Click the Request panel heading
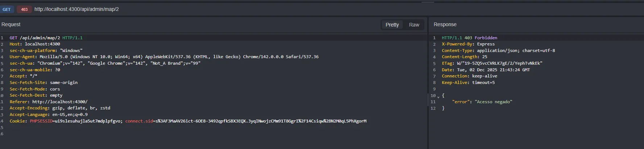 point(11,24)
